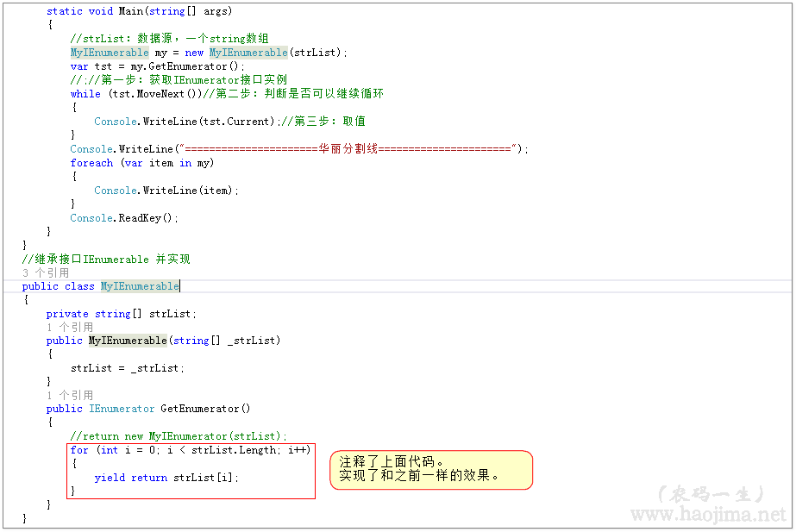
Task: Click the "strList = _strList;" assignment
Action: click(127, 368)
